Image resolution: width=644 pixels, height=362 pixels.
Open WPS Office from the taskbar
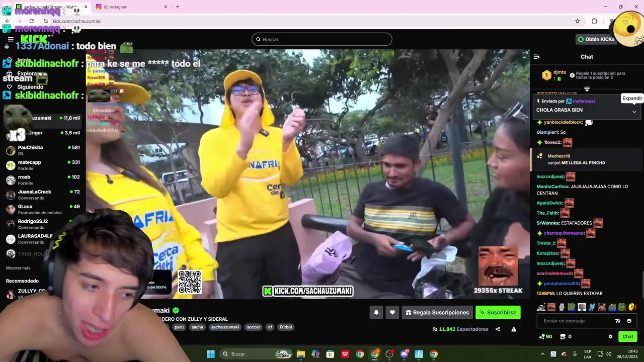point(345,354)
